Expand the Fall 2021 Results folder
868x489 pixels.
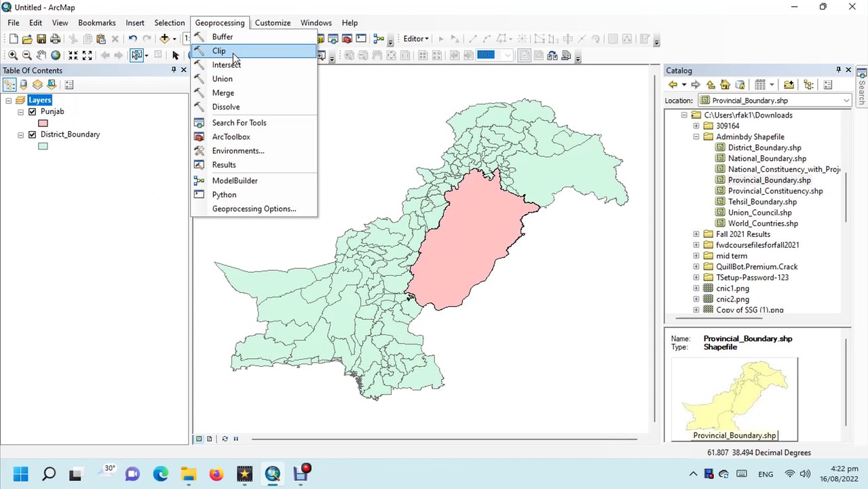click(696, 234)
